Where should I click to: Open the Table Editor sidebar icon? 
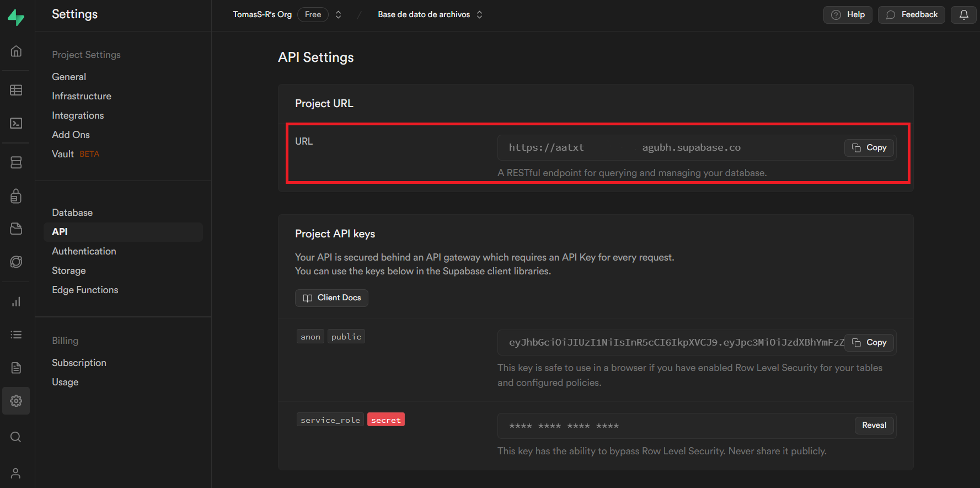click(x=16, y=90)
